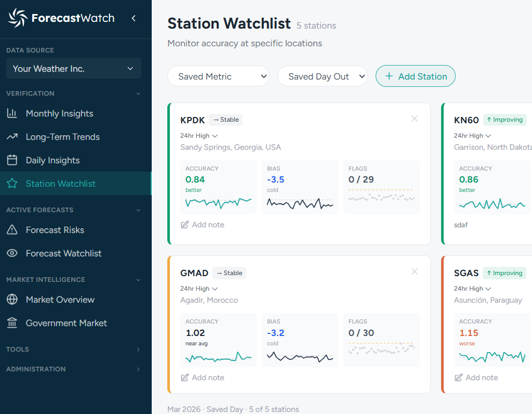This screenshot has width=532, height=414.
Task: Click the Daily Insights calendar icon
Action: (x=12, y=160)
